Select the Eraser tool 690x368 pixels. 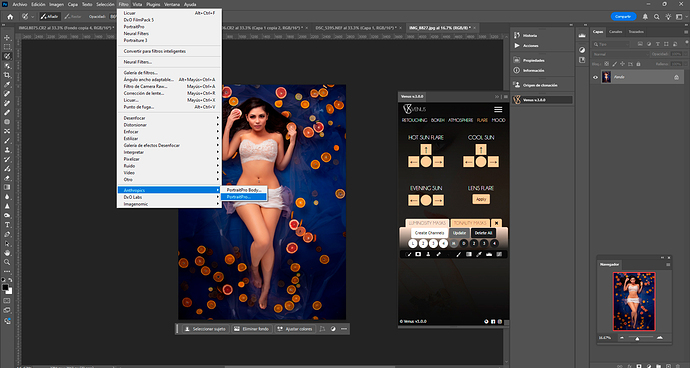click(7, 178)
